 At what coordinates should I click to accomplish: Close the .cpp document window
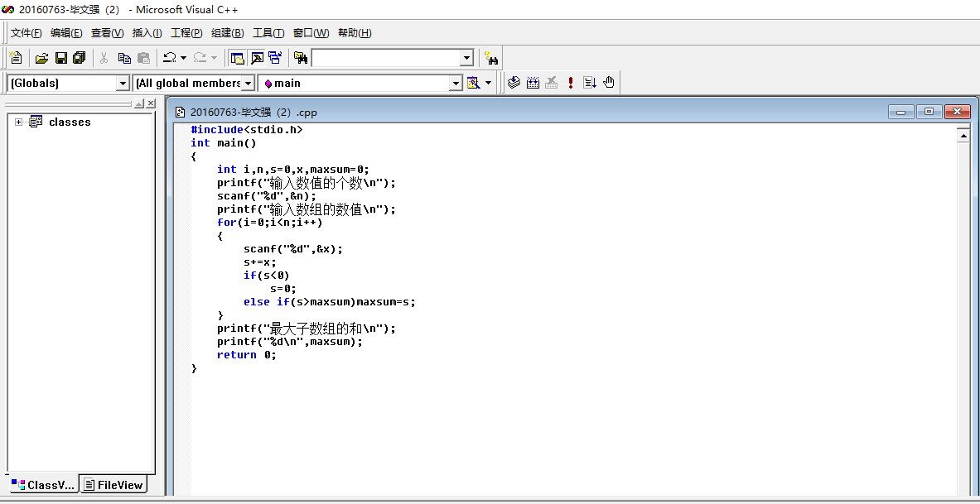coord(957,112)
